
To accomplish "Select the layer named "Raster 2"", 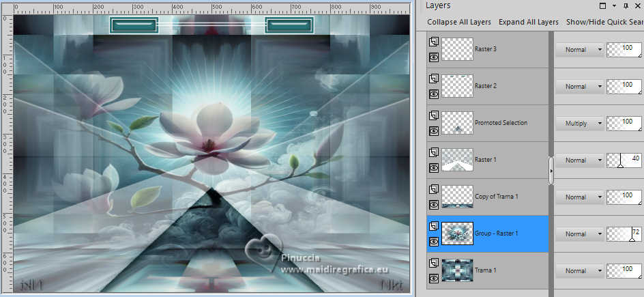I will [x=486, y=86].
